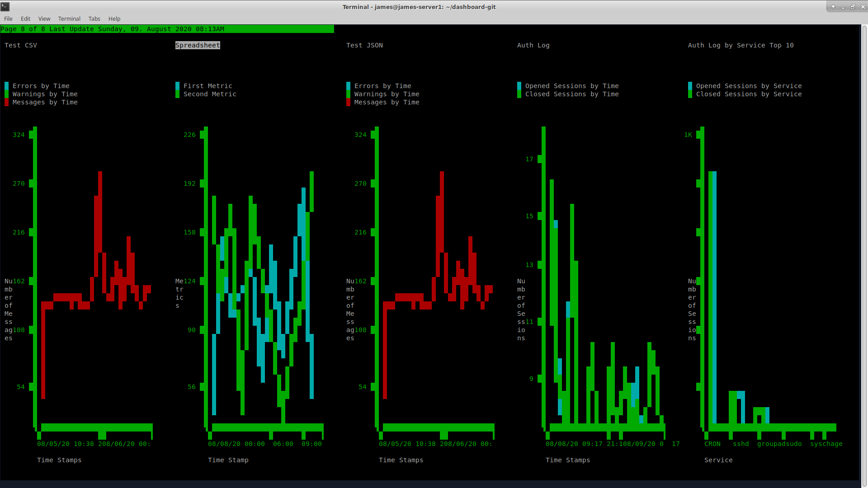The image size is (868, 488).
Task: Open the Tabs menu
Action: 94,19
